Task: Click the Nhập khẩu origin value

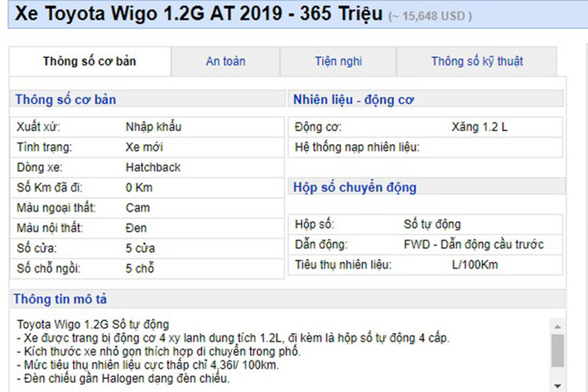Action: [x=153, y=127]
